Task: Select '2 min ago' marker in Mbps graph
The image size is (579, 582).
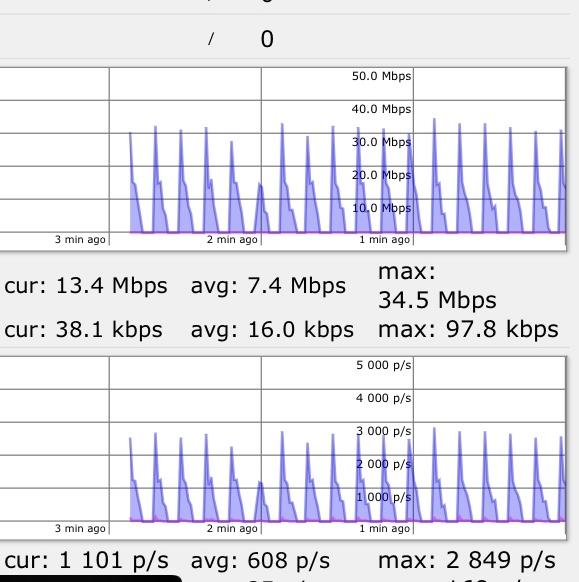Action: click(x=232, y=239)
